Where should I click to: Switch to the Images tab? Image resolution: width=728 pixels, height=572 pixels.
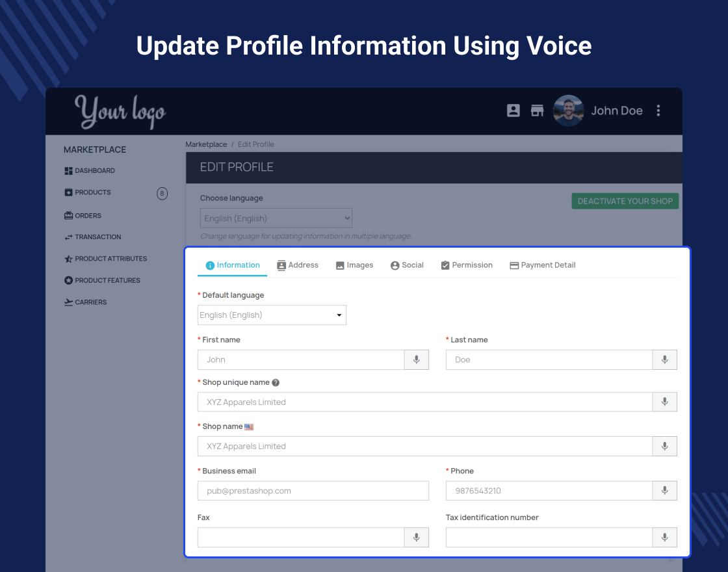[354, 265]
